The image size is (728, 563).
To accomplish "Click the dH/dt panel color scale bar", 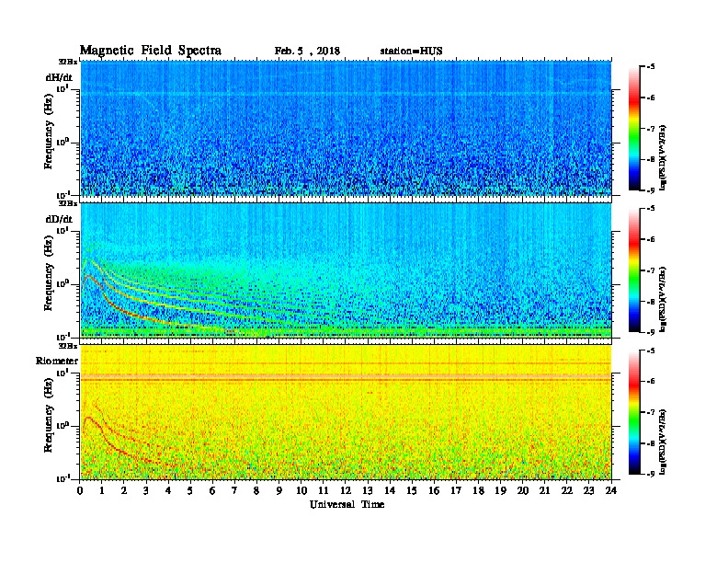I will [634, 128].
